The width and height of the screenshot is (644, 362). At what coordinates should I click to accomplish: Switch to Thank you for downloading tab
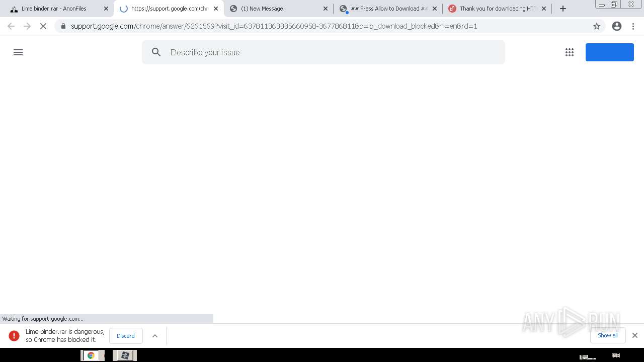497,9
